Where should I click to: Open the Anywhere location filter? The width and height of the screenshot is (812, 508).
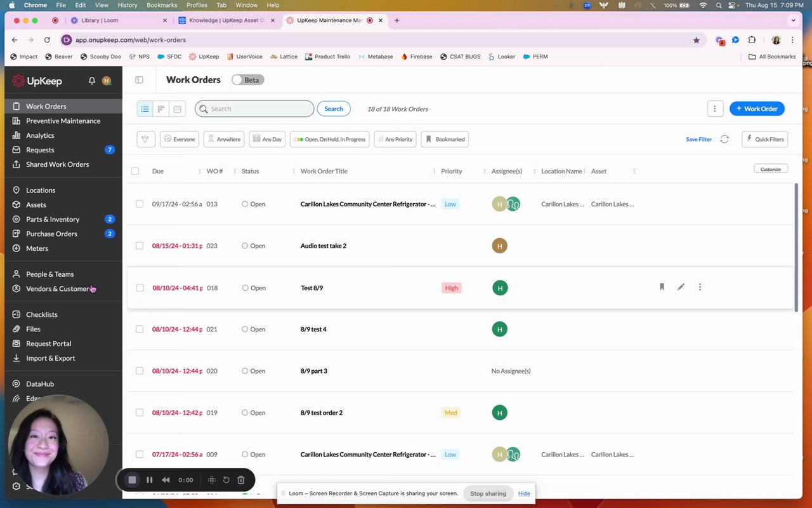(224, 139)
